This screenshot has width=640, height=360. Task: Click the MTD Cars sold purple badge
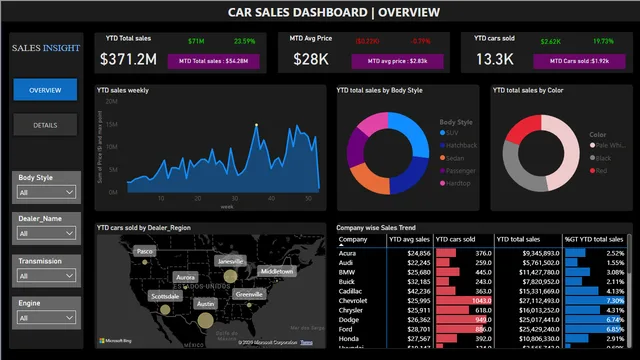tap(579, 61)
